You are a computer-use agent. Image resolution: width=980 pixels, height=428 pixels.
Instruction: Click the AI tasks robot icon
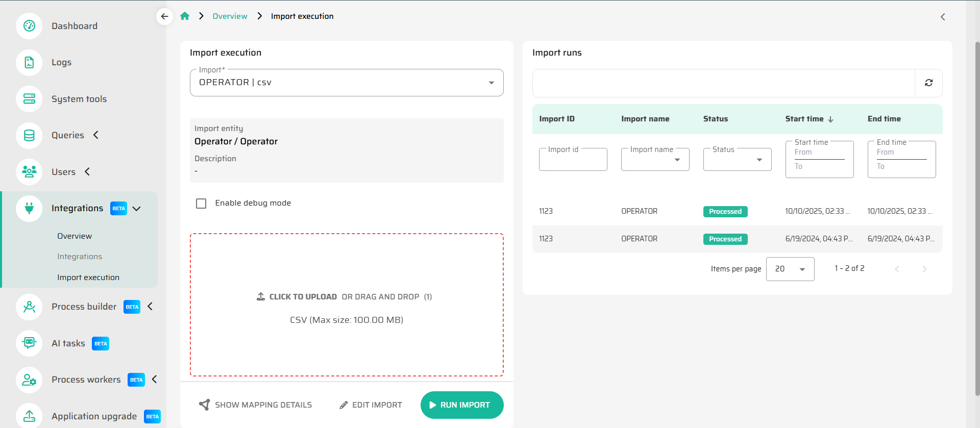tap(29, 343)
